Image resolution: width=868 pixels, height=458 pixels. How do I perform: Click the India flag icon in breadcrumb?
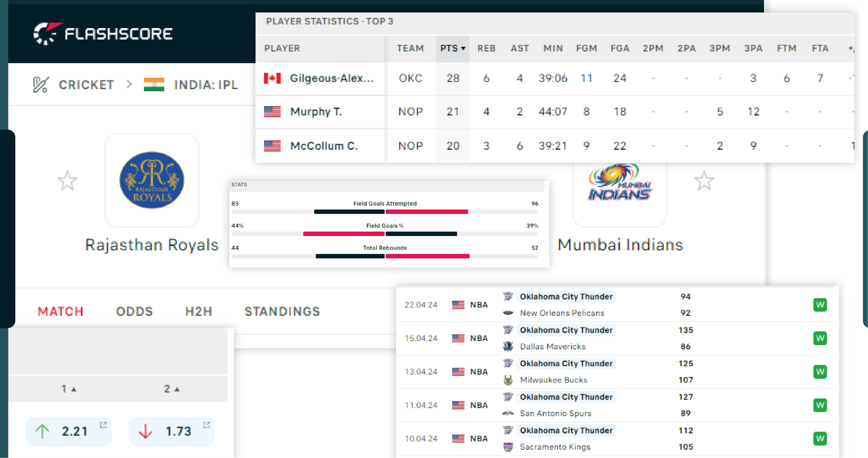coord(154,84)
